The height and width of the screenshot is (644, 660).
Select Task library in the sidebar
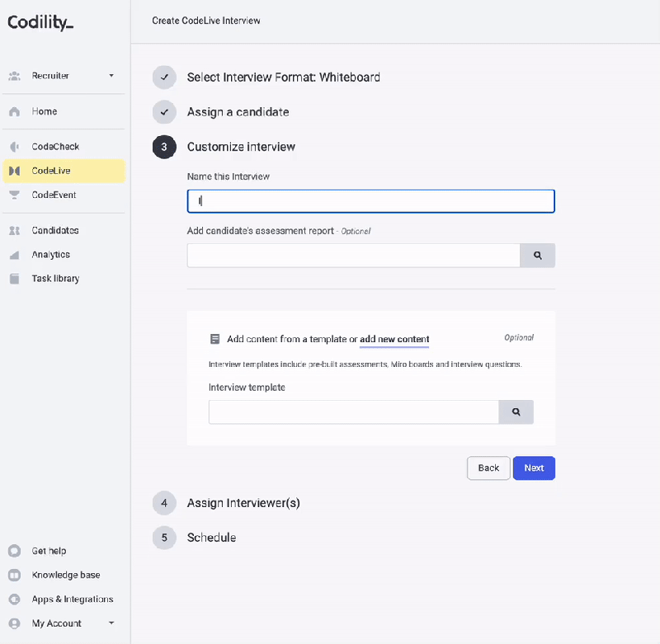(13, 278)
